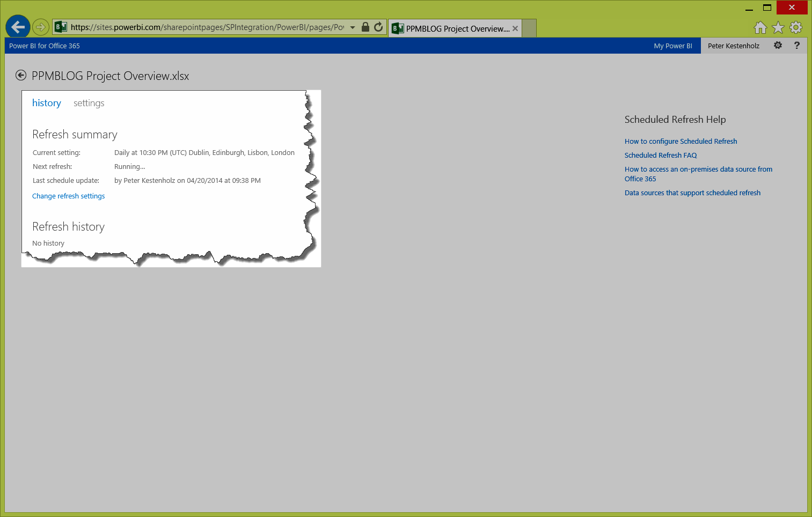This screenshot has height=517, width=812.
Task: Click in the URL address field
Action: click(207, 27)
